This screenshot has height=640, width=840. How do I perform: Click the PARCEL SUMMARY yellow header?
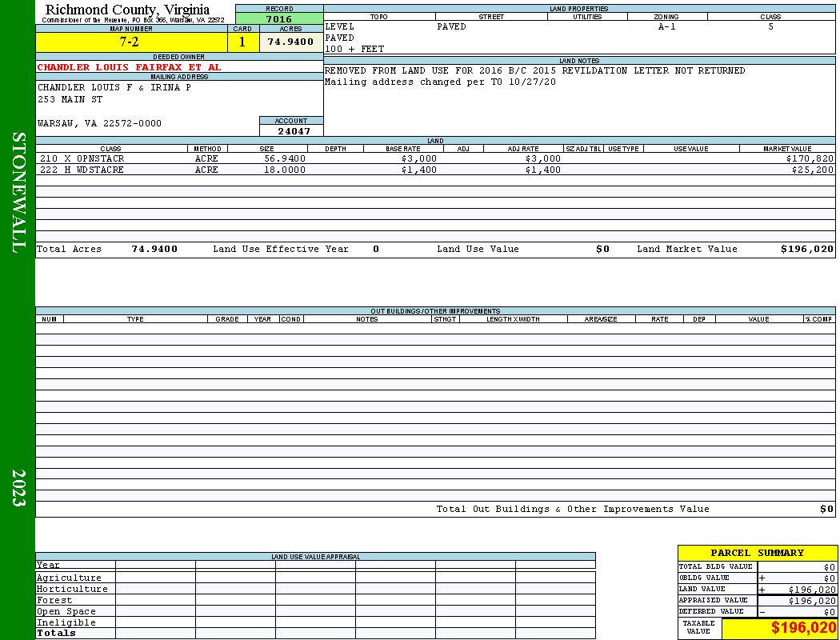[757, 553]
